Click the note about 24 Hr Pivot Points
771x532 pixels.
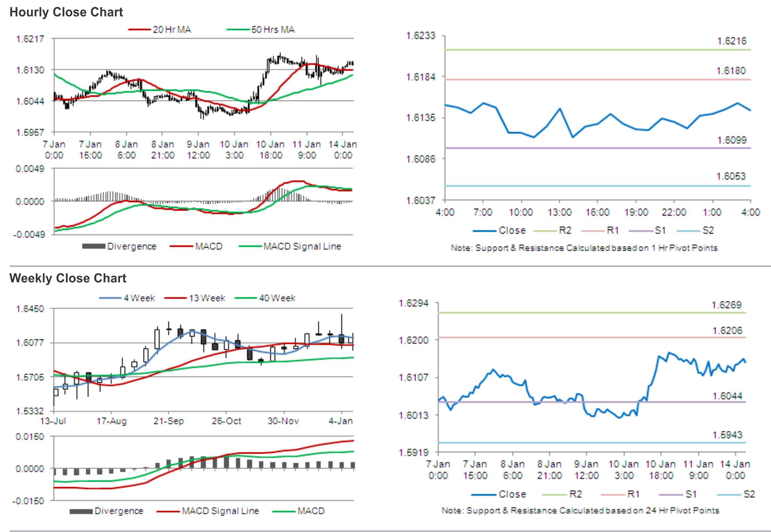click(581, 511)
